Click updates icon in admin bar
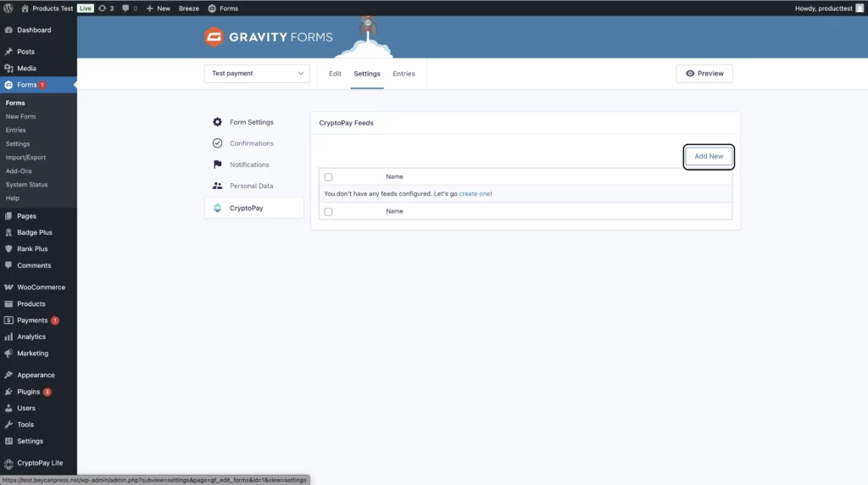The height and width of the screenshot is (485, 868). (x=103, y=8)
